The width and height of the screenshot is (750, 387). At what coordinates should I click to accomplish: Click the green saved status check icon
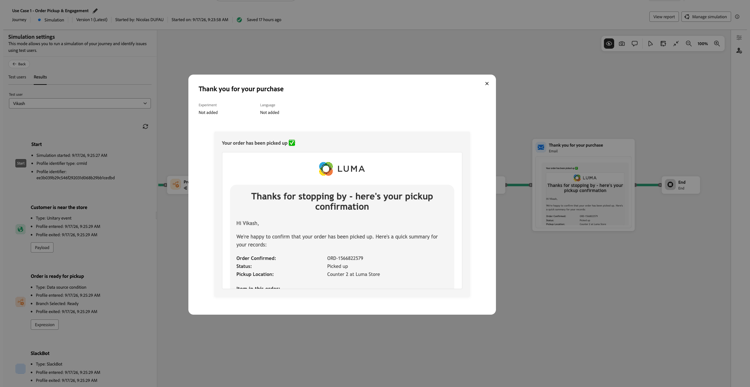click(239, 20)
